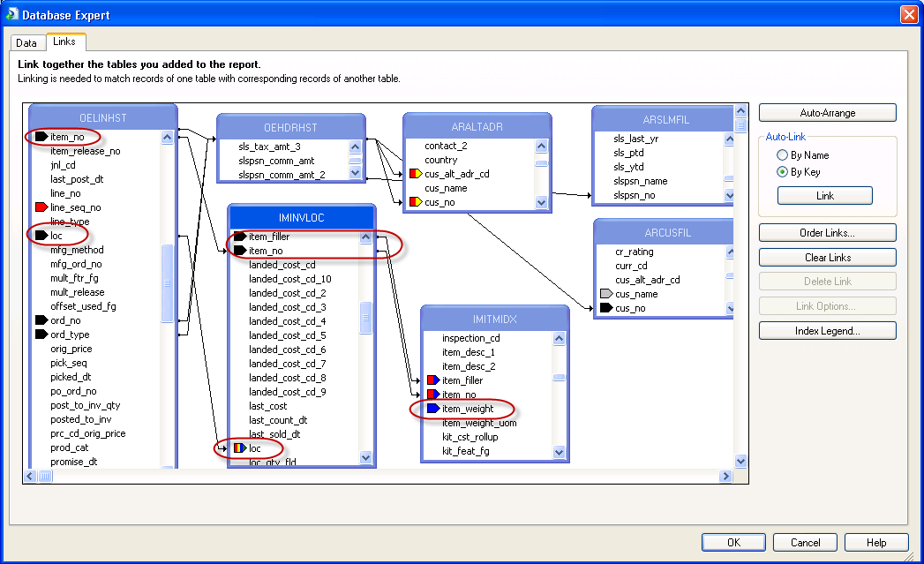Click the gray index marker beside cus_name in ARCUSFIL
The image size is (924, 564).
click(605, 294)
